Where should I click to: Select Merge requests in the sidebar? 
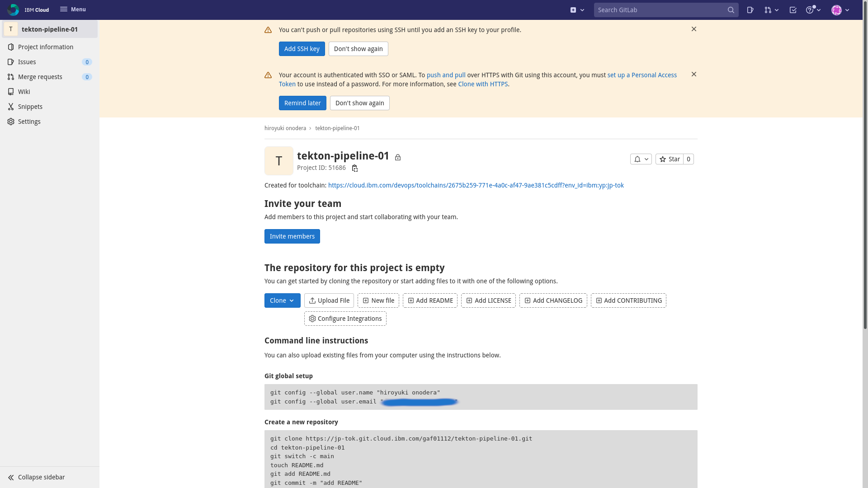click(40, 77)
